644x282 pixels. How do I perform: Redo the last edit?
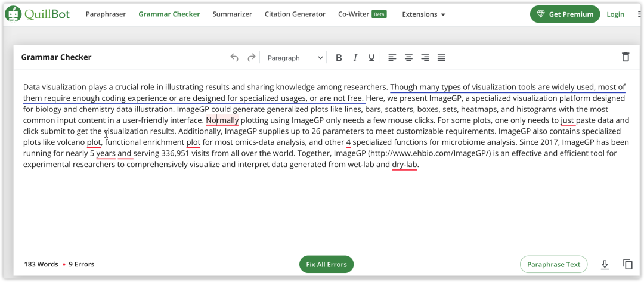(252, 58)
